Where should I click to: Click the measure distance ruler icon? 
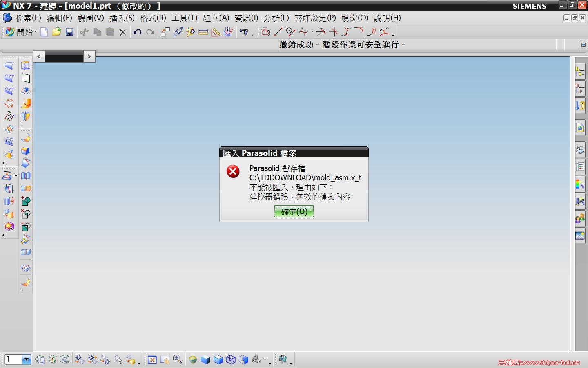(203, 32)
